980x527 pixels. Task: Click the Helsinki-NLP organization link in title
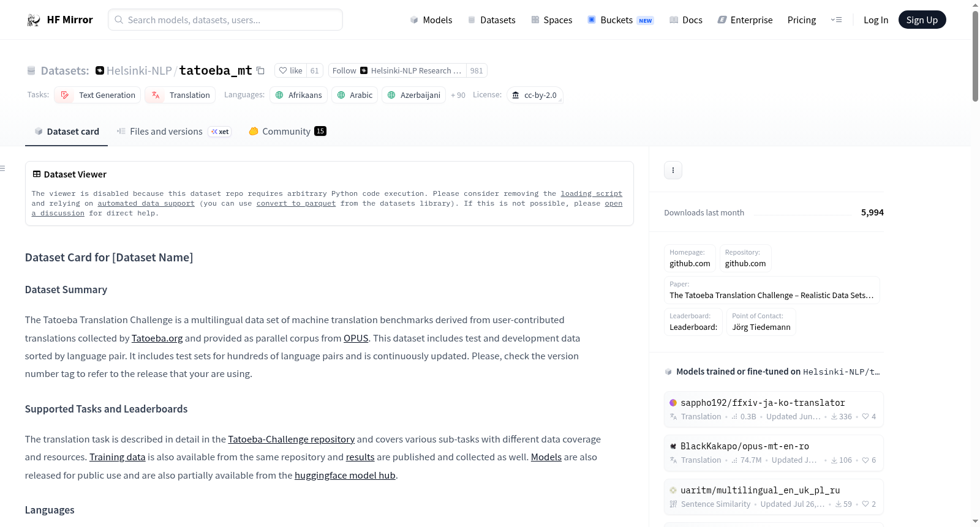(139, 70)
